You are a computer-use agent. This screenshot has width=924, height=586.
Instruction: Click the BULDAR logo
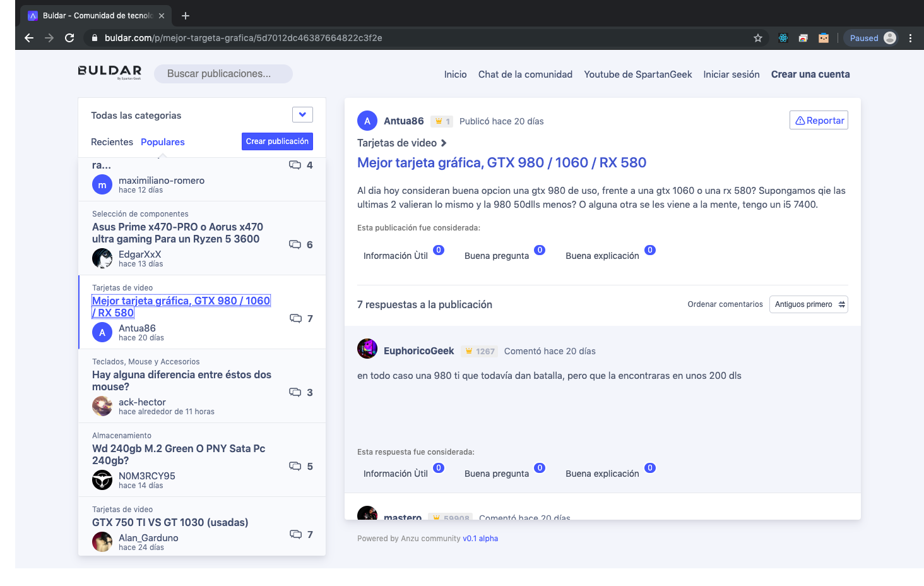110,72
